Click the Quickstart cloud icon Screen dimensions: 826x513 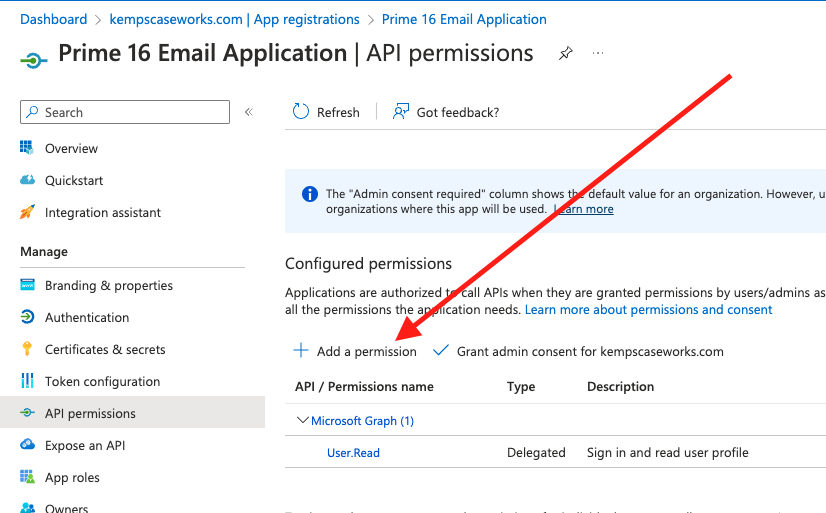27,180
